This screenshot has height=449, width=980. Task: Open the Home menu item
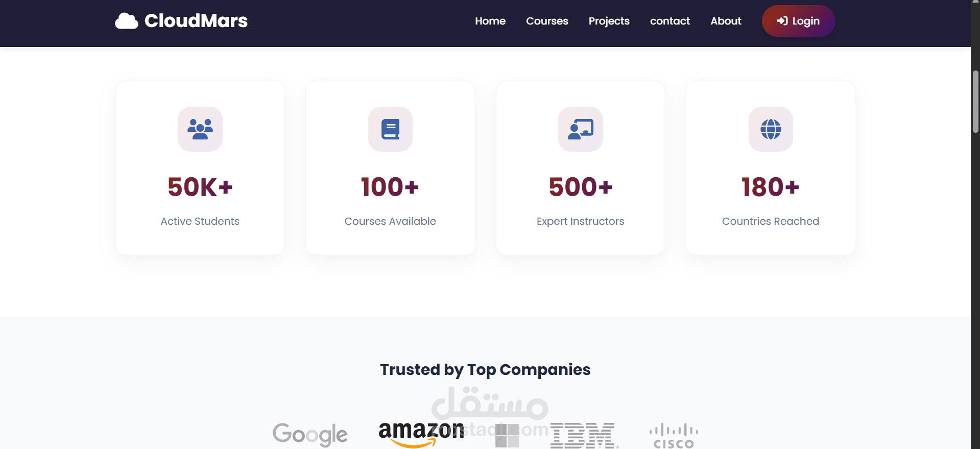point(490,21)
